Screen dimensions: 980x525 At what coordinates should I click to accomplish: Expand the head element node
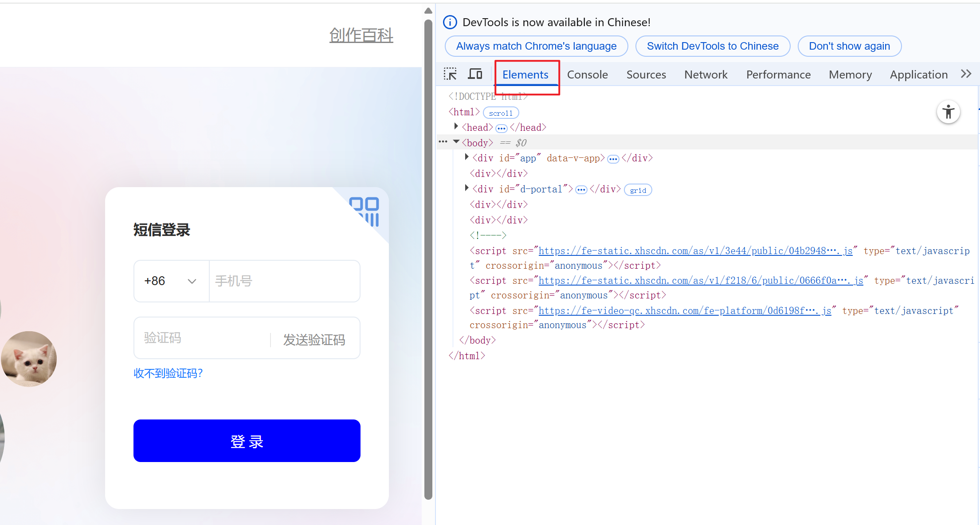point(456,127)
